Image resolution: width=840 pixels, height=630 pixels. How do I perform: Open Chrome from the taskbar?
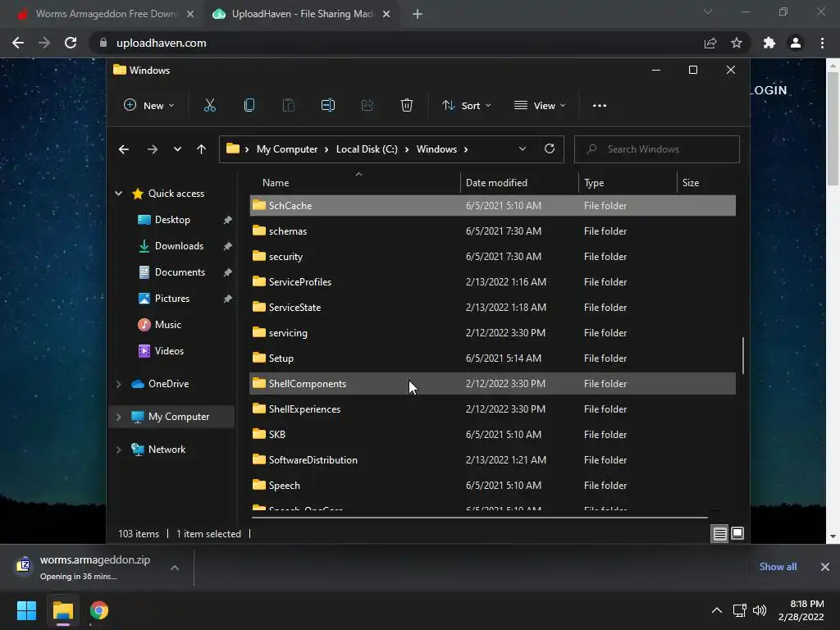(99, 610)
